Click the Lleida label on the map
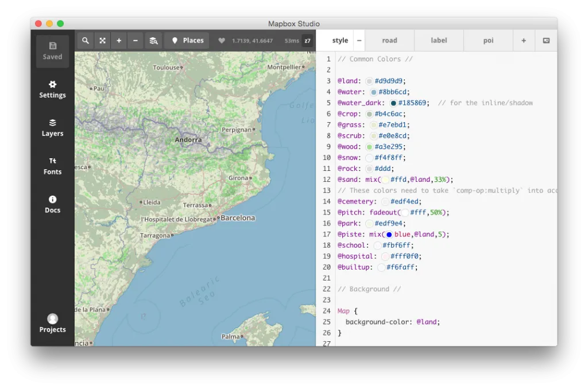This screenshot has width=588, height=390. point(152,202)
